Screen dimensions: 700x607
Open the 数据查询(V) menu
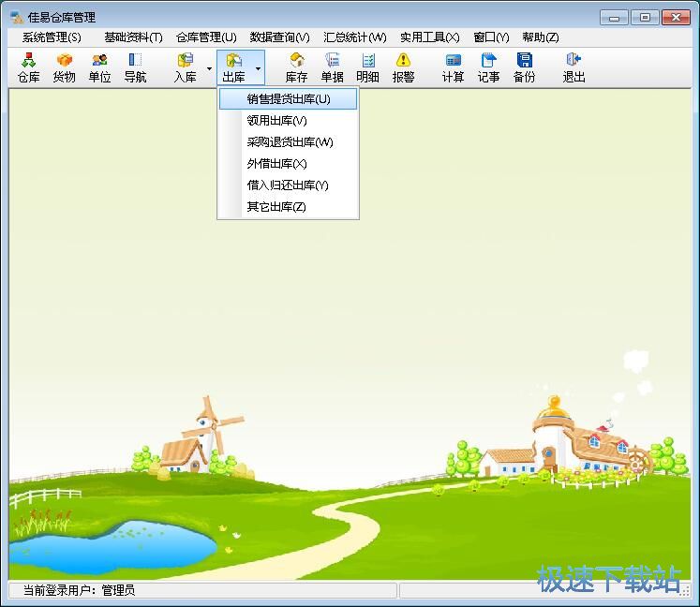click(280, 37)
